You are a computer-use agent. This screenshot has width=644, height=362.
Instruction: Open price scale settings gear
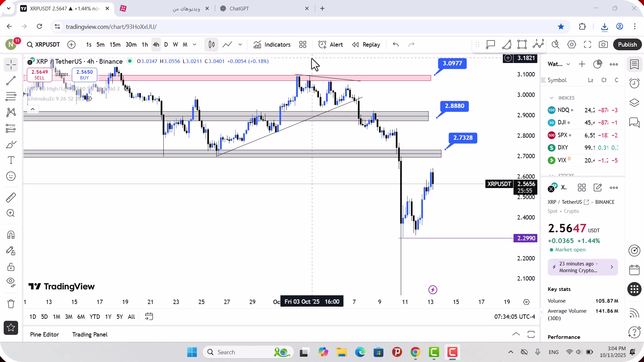tap(527, 302)
